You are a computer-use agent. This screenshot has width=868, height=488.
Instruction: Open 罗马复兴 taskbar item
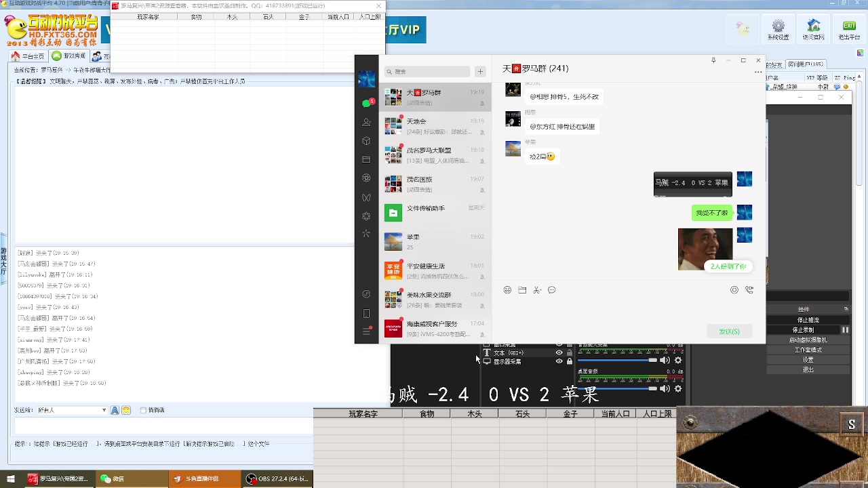(58, 479)
